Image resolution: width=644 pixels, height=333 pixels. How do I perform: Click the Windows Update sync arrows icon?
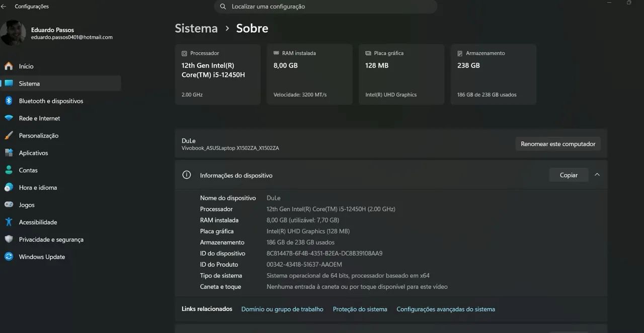(x=9, y=257)
